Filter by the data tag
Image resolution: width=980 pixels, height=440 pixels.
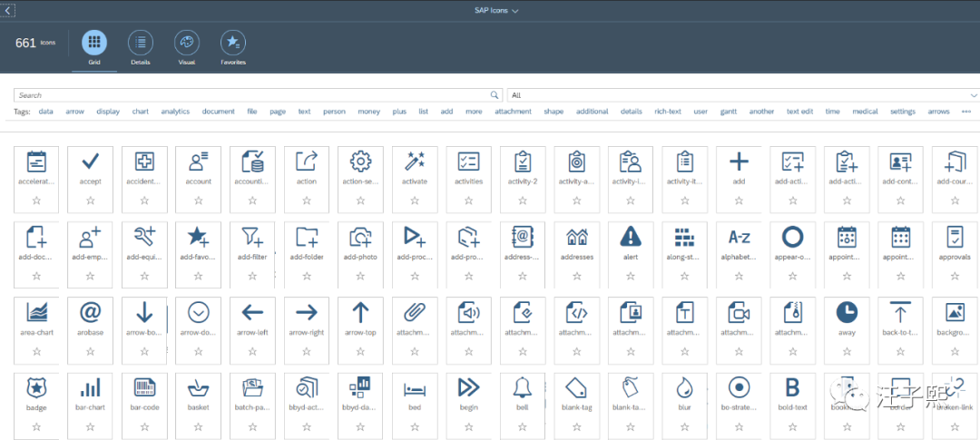45,112
